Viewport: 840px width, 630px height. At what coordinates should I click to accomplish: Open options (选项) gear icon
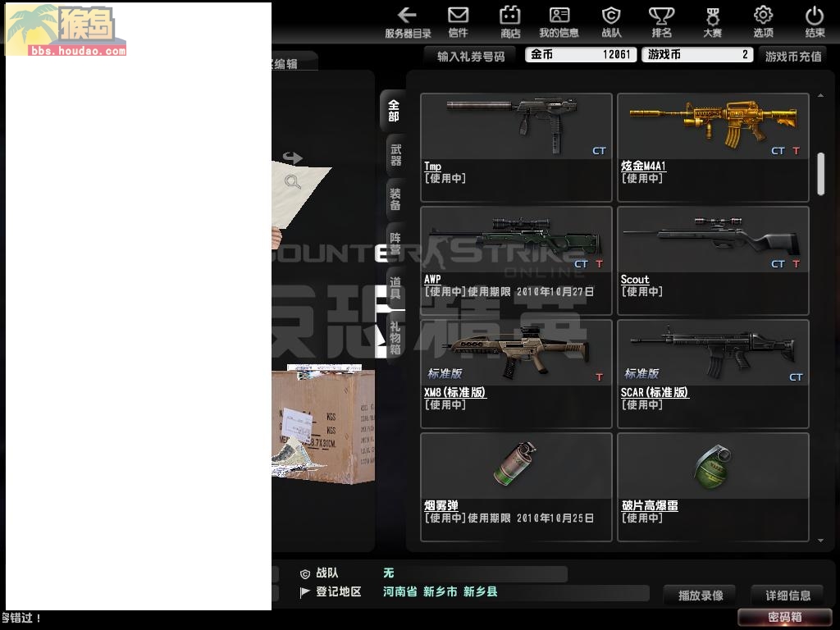click(x=764, y=21)
